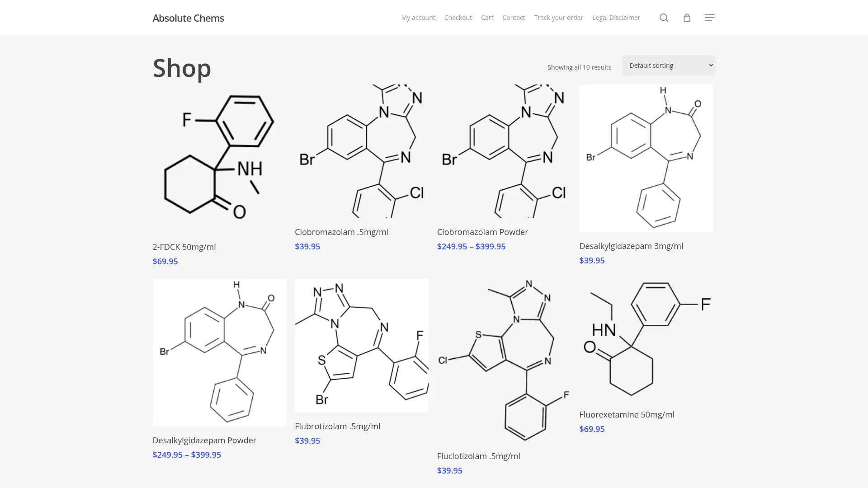Image resolution: width=868 pixels, height=488 pixels.
Task: Click the 2-FDCK molecule thumbnail
Action: [x=219, y=158]
